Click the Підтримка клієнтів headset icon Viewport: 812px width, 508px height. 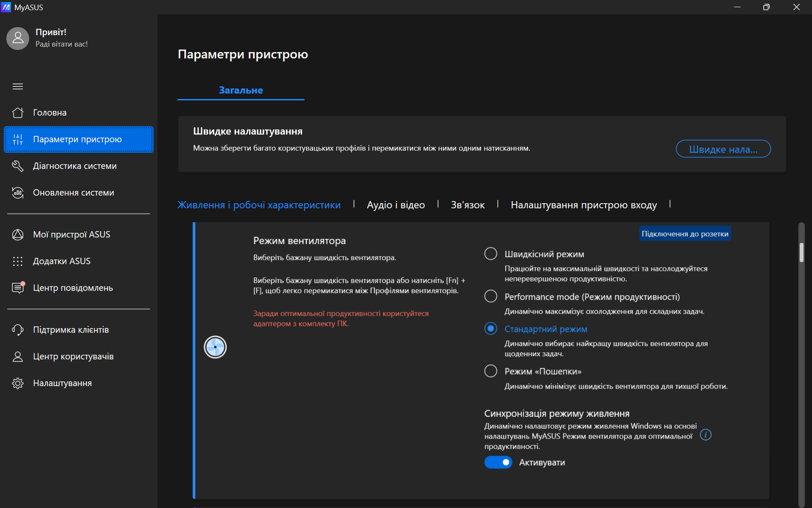point(18,330)
